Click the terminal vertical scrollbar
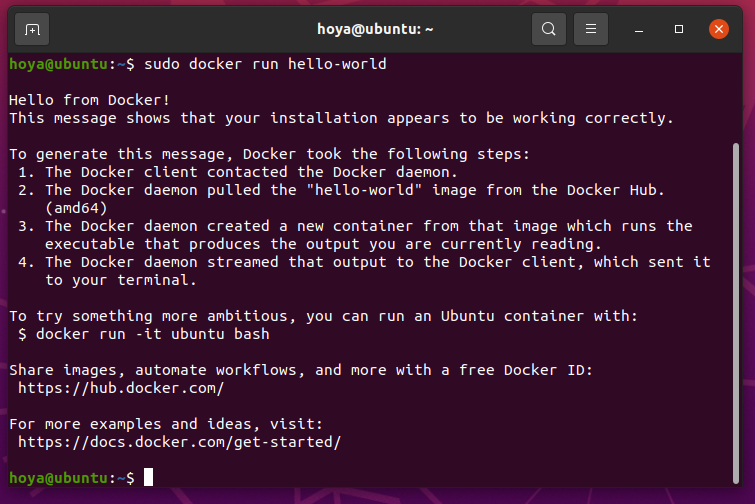 click(x=736, y=313)
